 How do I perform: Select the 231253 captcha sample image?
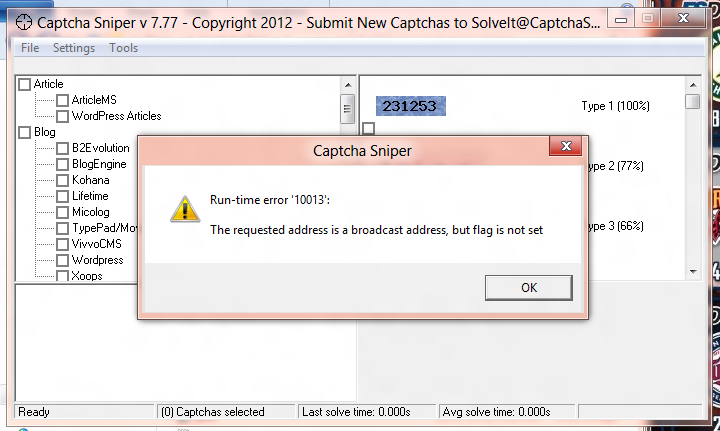click(411, 106)
